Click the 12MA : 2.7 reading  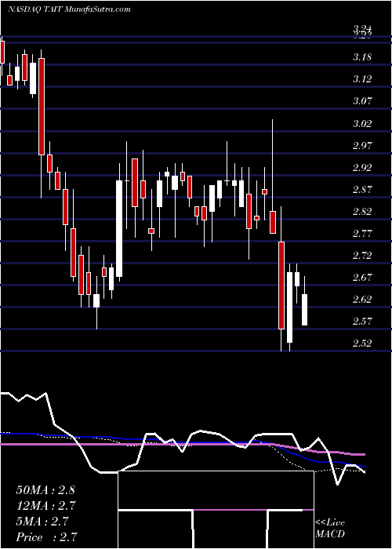[46, 506]
